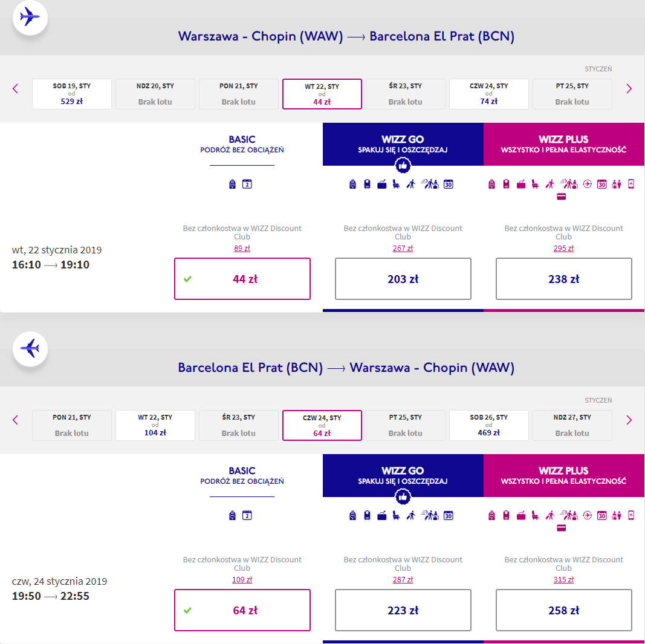Click return WIZZ GO seat selection icon
The width and height of the screenshot is (645, 644).
pyautogui.click(x=396, y=515)
